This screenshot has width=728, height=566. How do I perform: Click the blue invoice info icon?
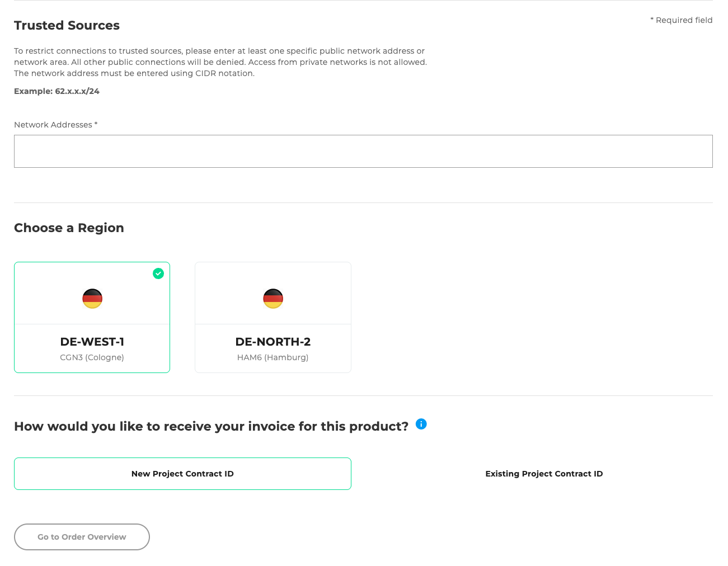coord(421,424)
